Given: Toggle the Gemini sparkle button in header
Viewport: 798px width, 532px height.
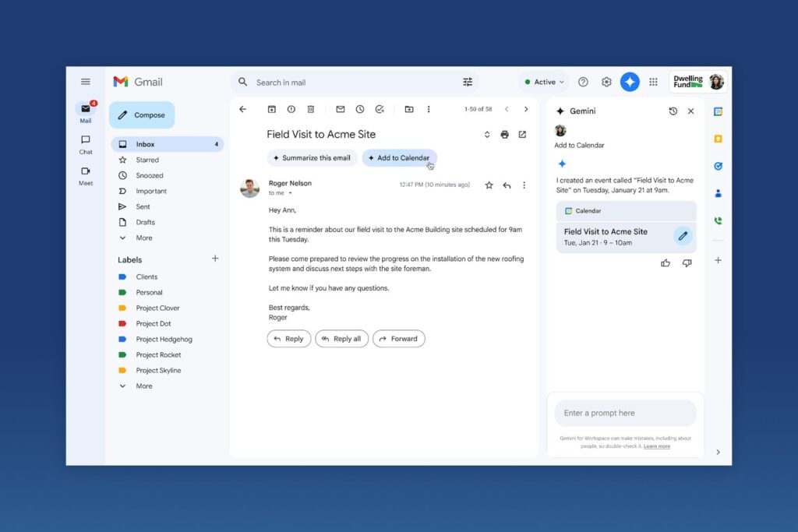Looking at the screenshot, I should click(630, 82).
